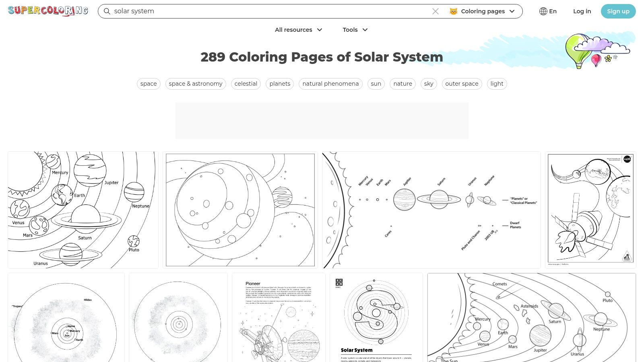The height and width of the screenshot is (362, 644).
Task: Click the magnifier search icon
Action: coord(107,11)
